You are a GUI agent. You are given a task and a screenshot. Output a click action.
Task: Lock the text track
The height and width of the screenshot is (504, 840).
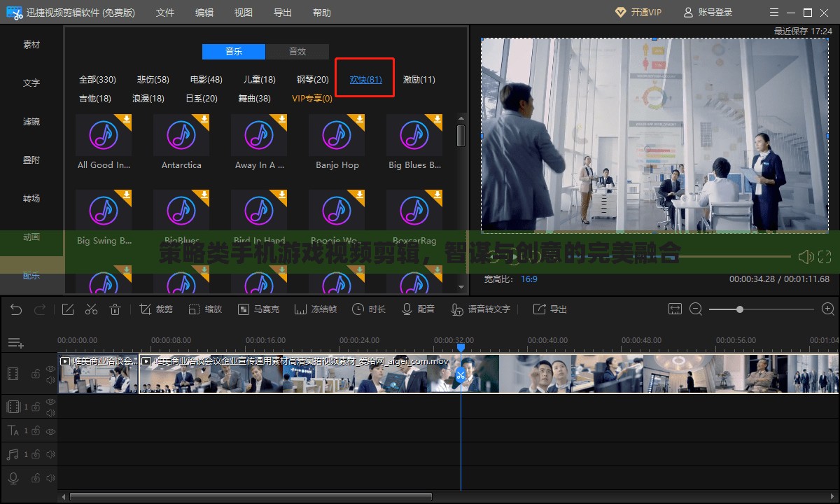[35, 430]
